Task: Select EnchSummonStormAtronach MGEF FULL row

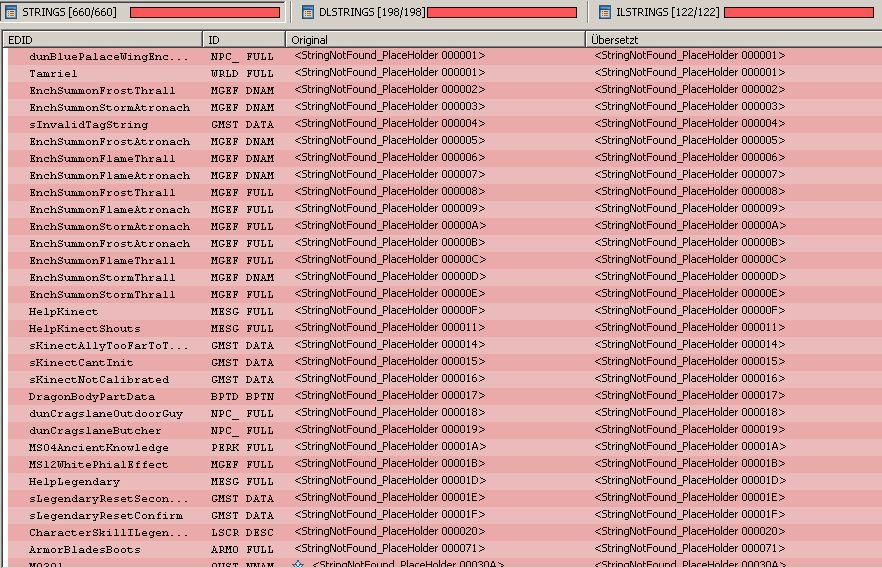Action: [444, 226]
